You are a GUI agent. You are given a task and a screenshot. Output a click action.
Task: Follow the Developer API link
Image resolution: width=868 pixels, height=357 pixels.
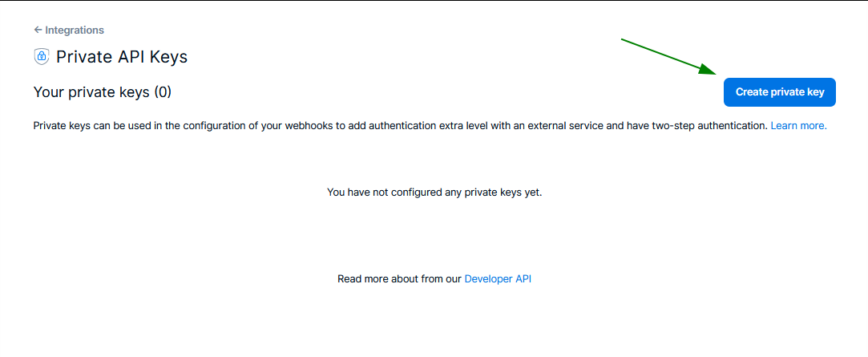pos(498,279)
